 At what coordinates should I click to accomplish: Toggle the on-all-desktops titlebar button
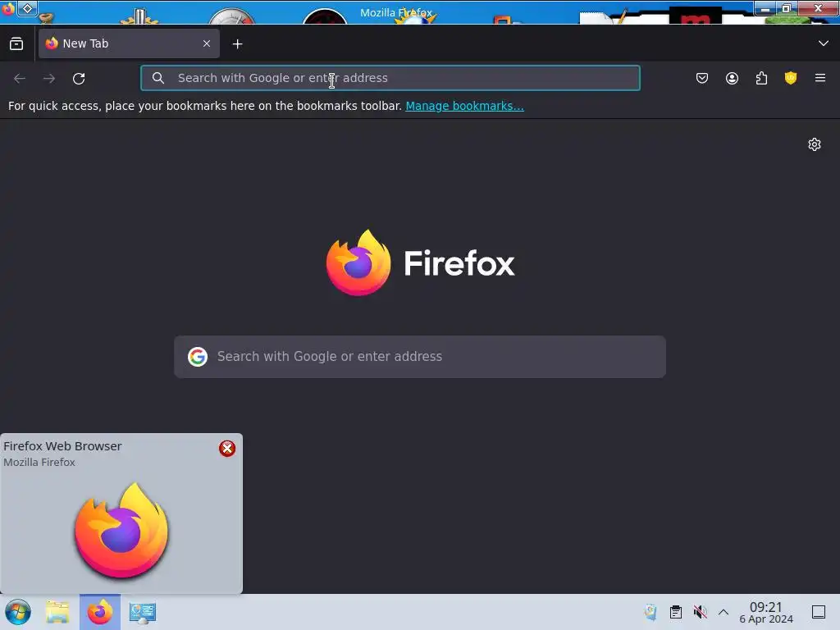[27, 8]
